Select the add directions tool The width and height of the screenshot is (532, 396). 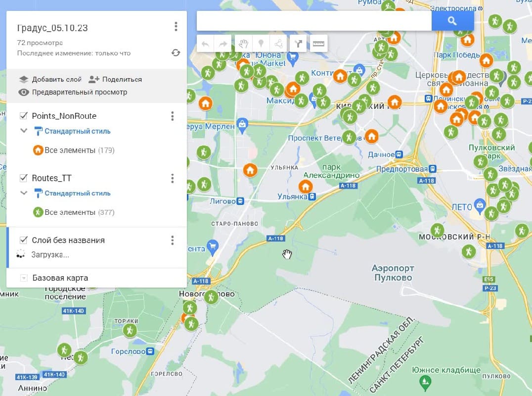[x=298, y=44]
